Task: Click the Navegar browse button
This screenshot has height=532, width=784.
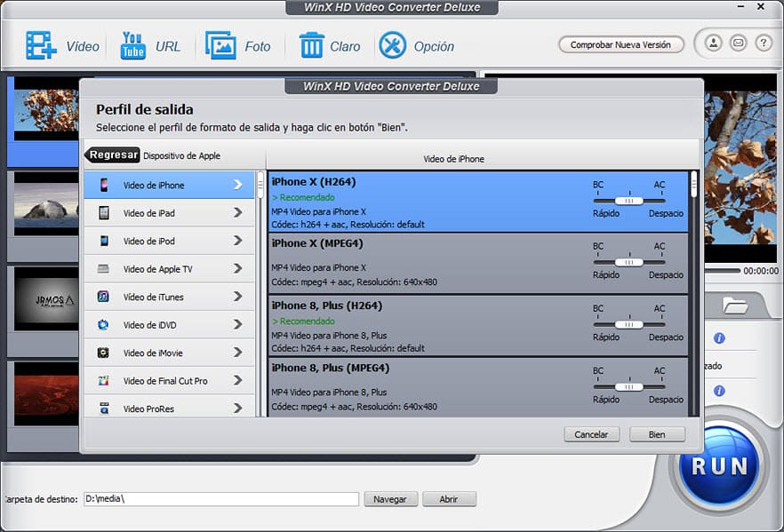Action: pos(390,498)
